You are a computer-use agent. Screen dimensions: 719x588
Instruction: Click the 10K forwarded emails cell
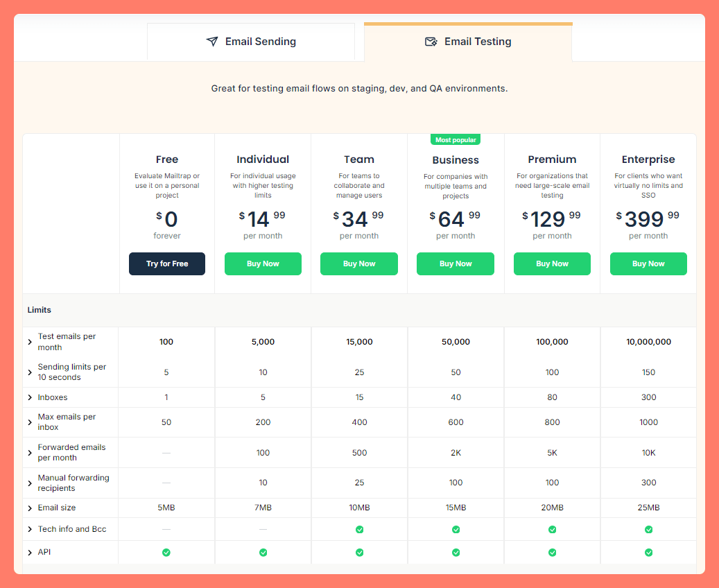point(649,453)
